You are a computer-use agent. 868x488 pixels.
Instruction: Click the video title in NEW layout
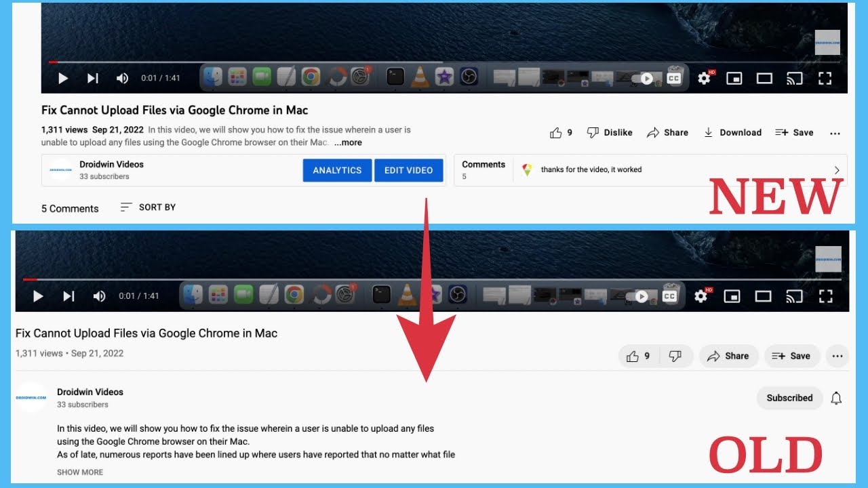point(175,110)
